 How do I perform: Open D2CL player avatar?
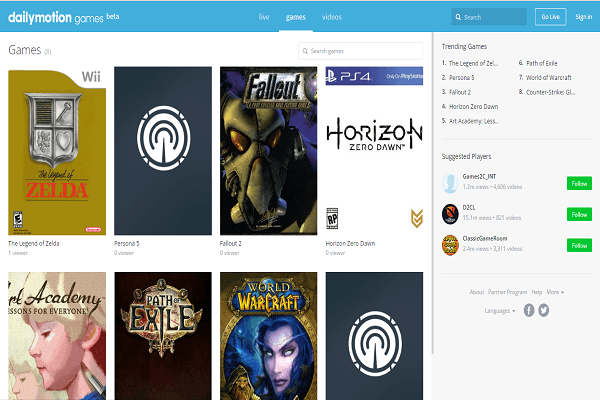(450, 214)
